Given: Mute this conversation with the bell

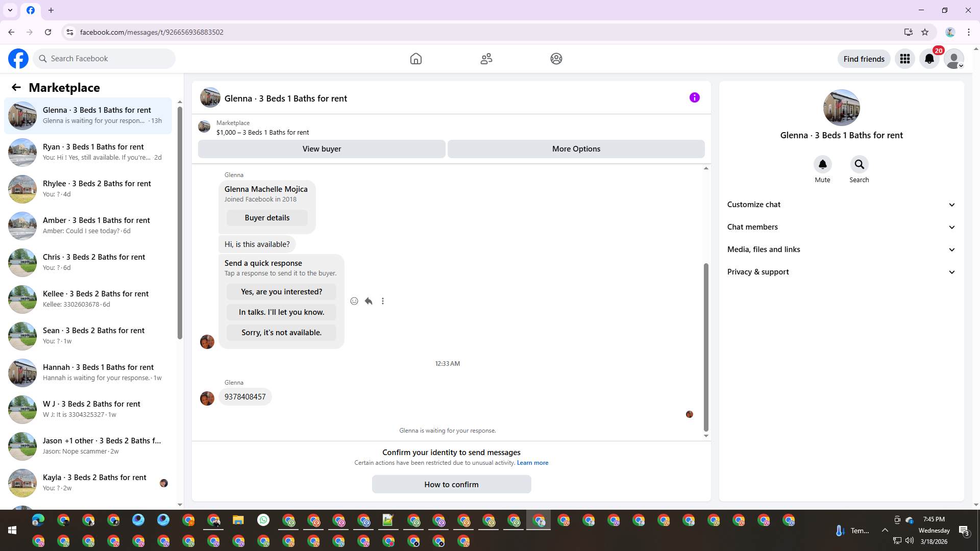Looking at the screenshot, I should [x=822, y=164].
